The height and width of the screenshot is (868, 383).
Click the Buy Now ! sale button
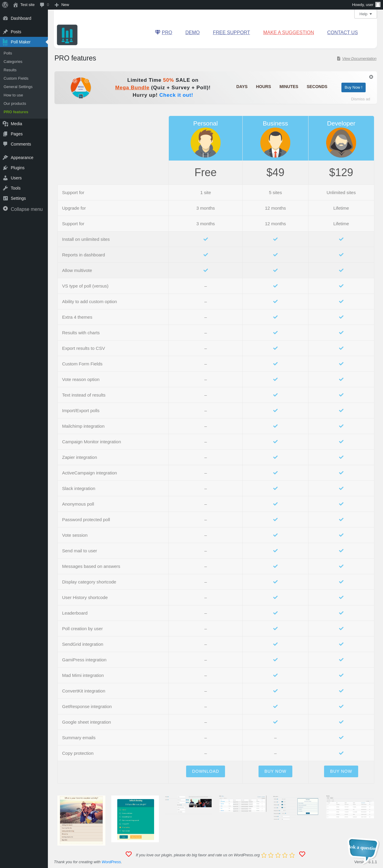pos(353,87)
